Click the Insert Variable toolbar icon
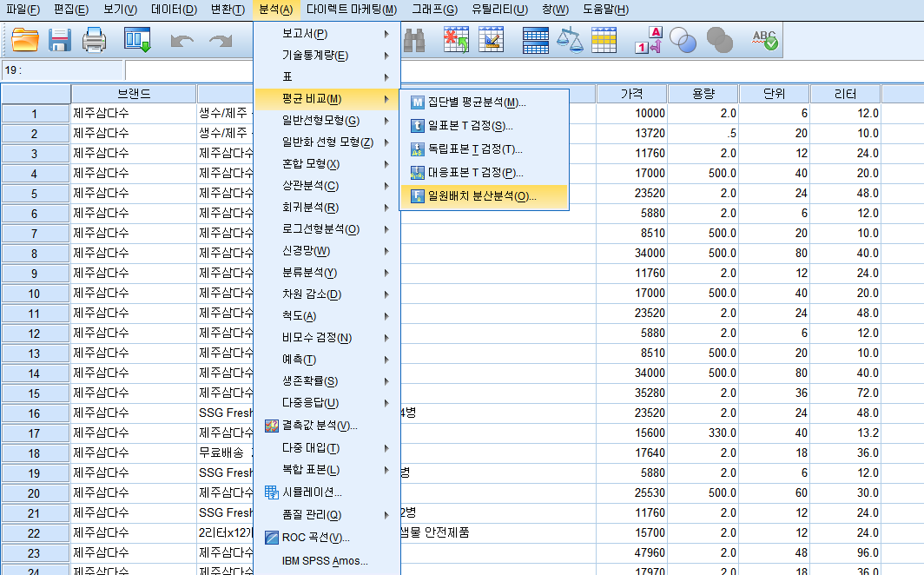 [x=491, y=40]
